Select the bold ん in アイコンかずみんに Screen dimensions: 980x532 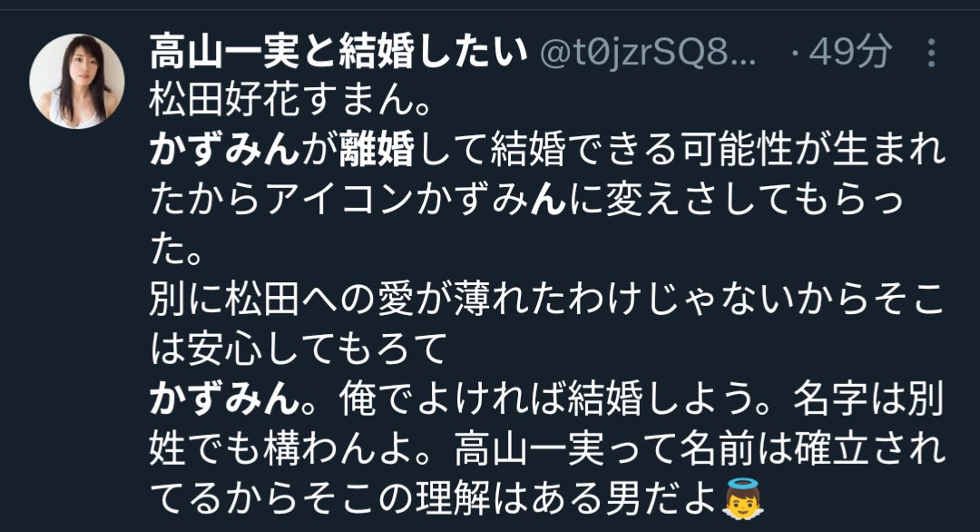tap(548, 200)
